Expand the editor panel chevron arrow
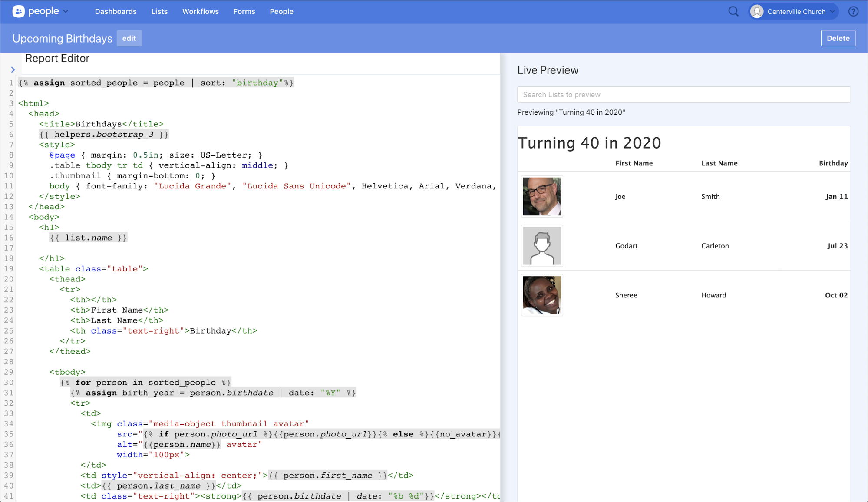The height and width of the screenshot is (502, 868). (13, 69)
